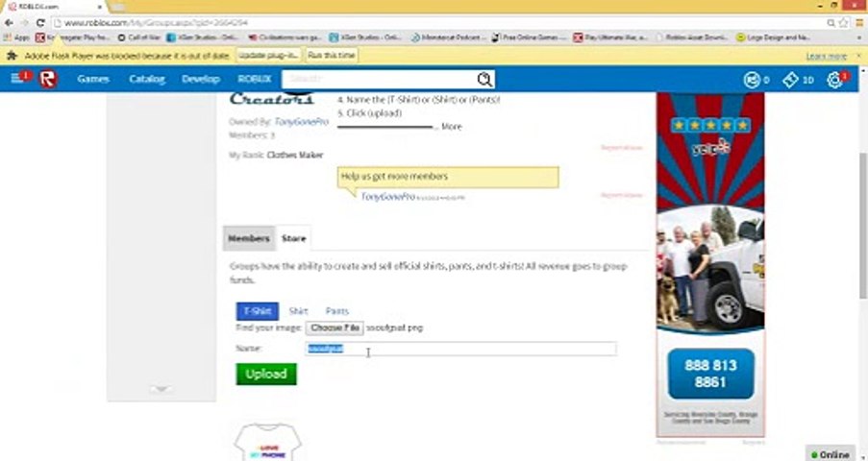The height and width of the screenshot is (461, 868).
Task: Open the Roblox hamburger navigation menu
Action: [x=16, y=79]
